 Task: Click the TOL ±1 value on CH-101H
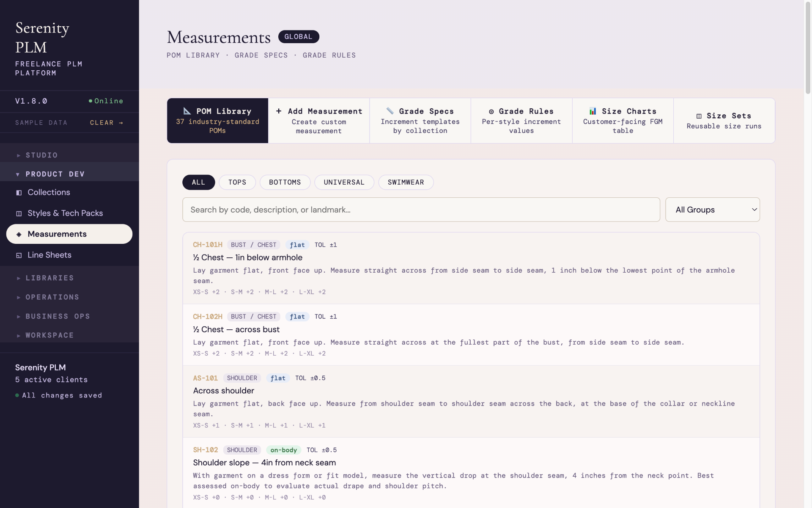tap(326, 245)
